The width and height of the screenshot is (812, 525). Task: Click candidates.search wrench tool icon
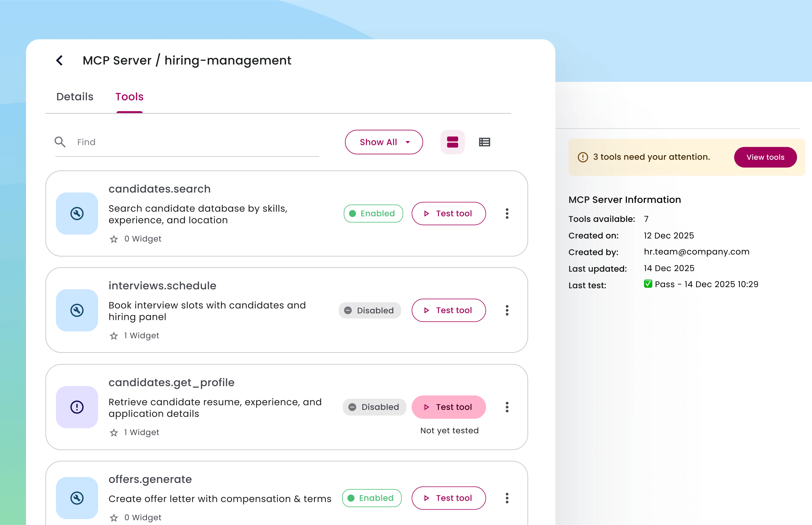(77, 214)
